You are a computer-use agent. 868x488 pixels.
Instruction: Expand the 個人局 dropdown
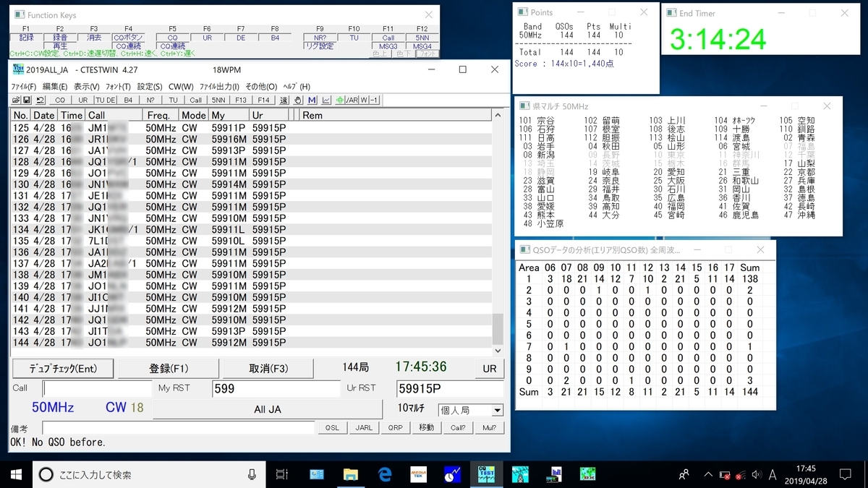click(x=497, y=410)
